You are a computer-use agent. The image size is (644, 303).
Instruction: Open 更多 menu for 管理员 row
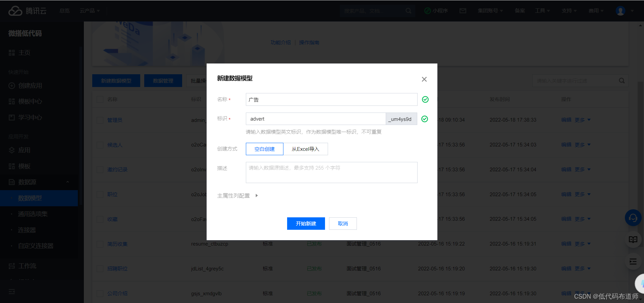pos(583,120)
